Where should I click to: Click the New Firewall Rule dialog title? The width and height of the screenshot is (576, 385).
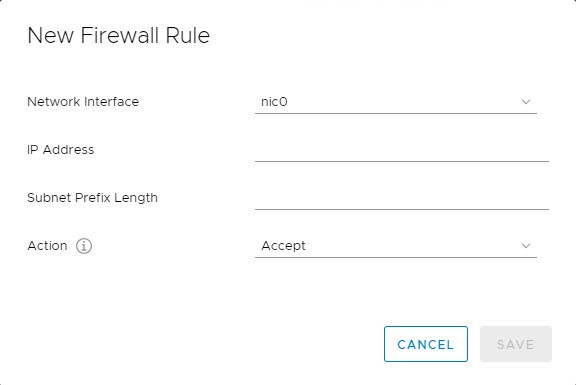[118, 35]
